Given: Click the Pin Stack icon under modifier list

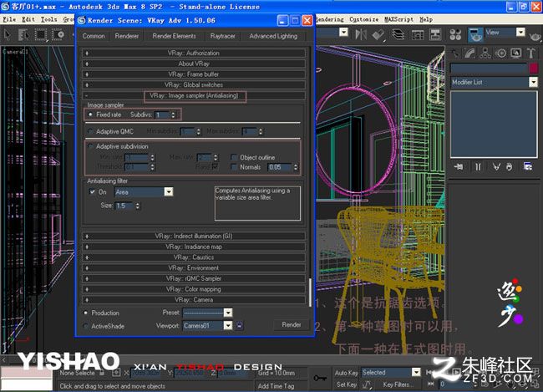Looking at the screenshot, I should tap(459, 167).
